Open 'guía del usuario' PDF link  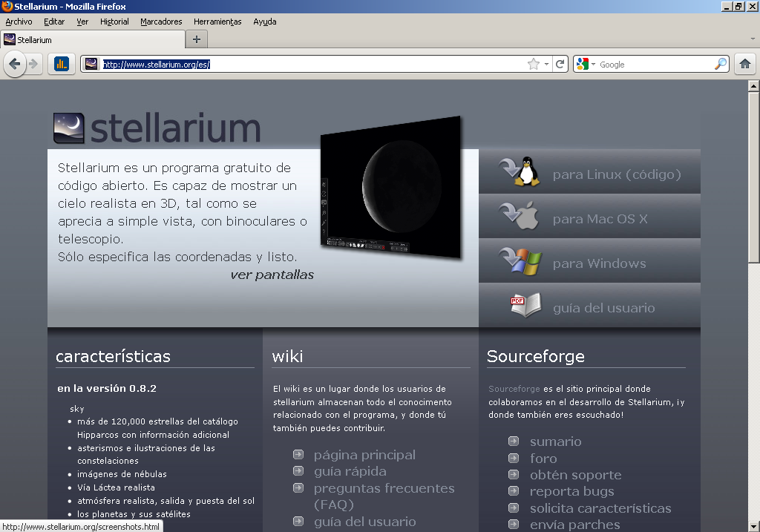[604, 308]
